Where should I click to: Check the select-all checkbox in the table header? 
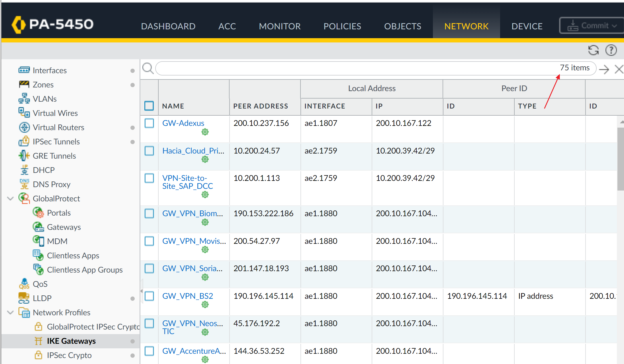point(149,106)
